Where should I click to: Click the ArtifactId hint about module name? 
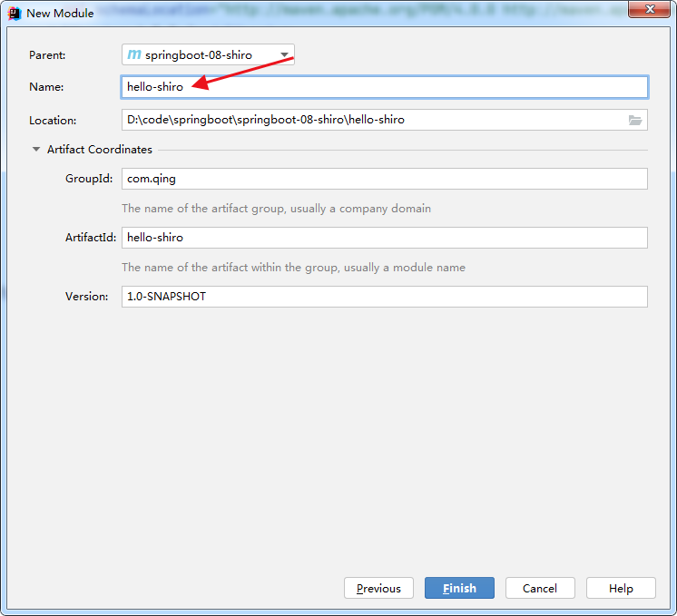coord(294,268)
